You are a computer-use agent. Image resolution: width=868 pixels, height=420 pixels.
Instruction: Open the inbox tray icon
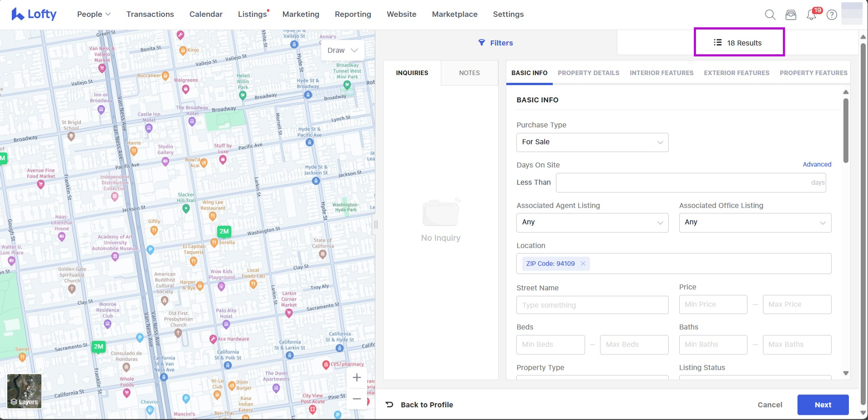[x=791, y=15]
